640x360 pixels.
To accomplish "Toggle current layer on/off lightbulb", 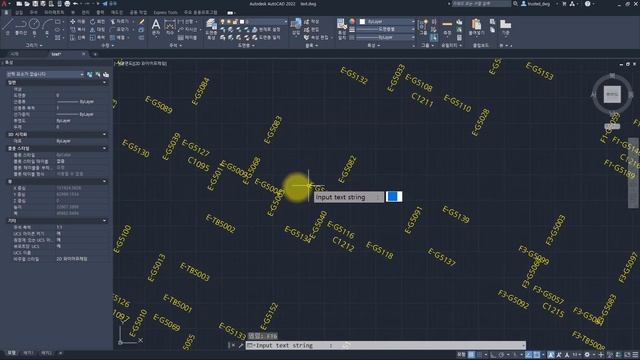I will (x=222, y=22).
